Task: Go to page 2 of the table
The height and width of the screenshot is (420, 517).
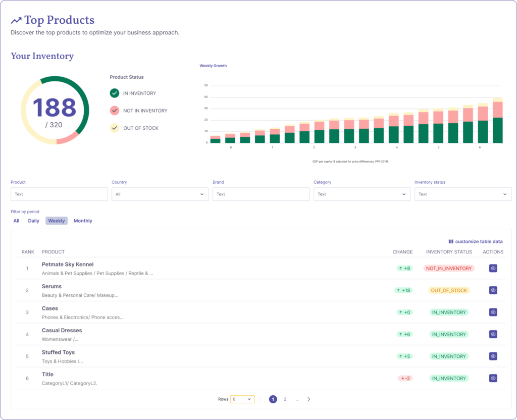Action: (285, 399)
